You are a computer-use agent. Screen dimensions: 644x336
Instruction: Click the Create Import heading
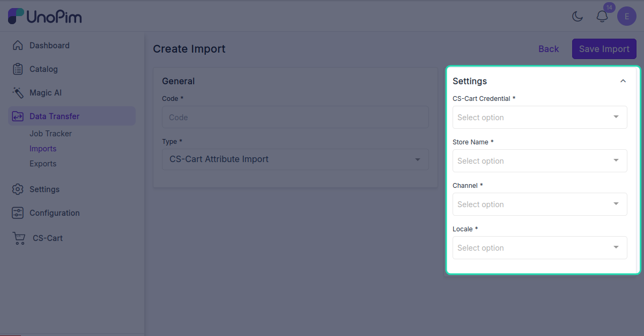pyautogui.click(x=189, y=49)
